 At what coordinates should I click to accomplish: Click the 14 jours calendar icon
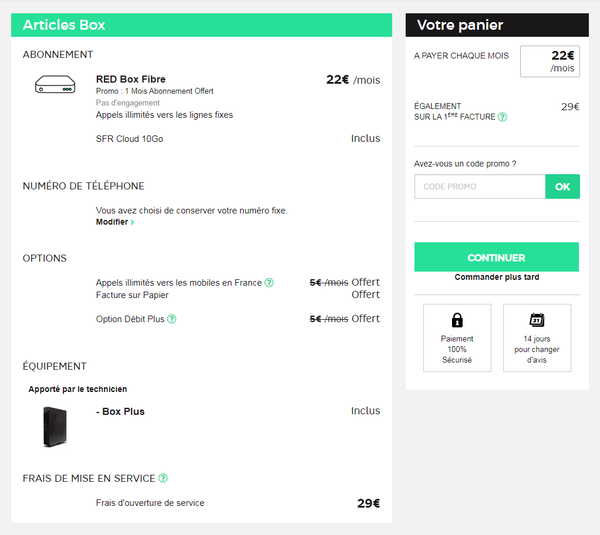(x=536, y=320)
